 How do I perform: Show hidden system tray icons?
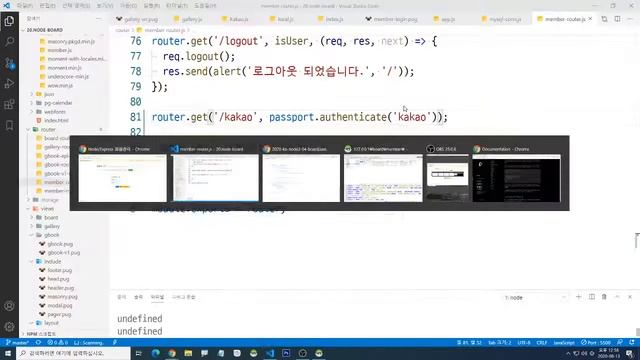point(568,353)
